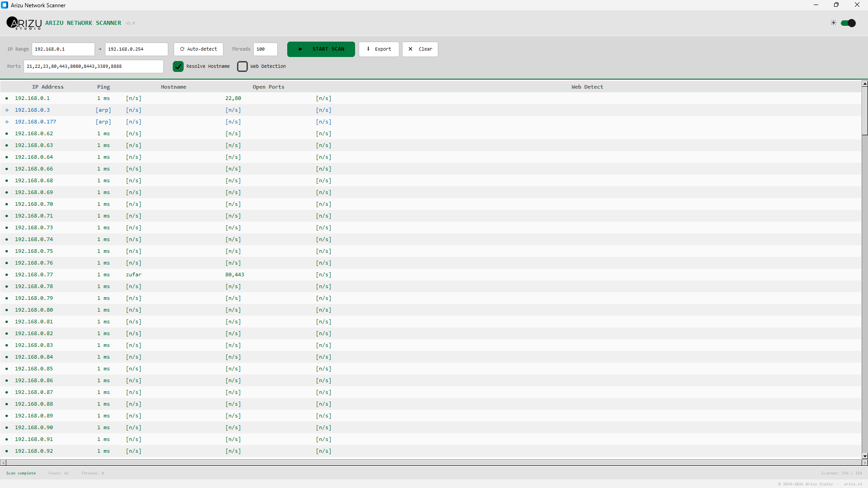
Task: Click the green status dot for 192.168.0.1
Action: [x=7, y=99]
